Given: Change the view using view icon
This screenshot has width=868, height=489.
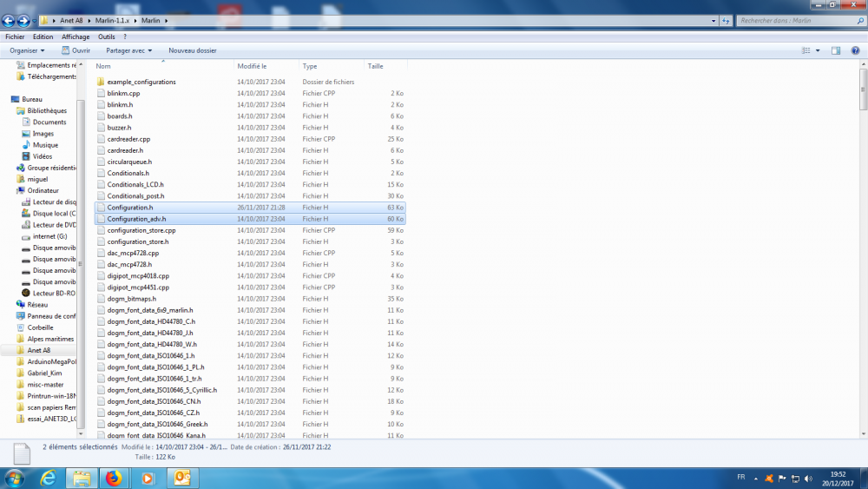Looking at the screenshot, I should point(806,50).
